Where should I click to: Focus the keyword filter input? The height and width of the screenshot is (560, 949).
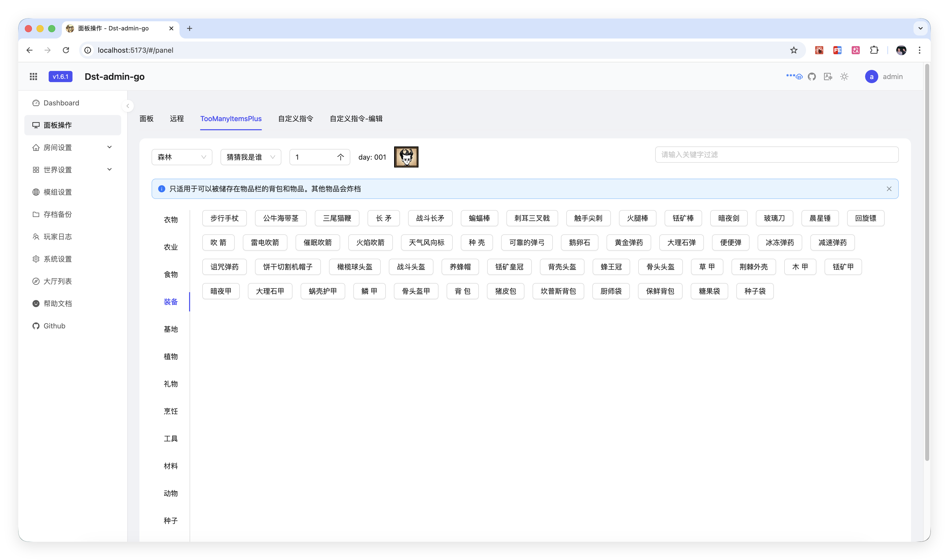(x=776, y=155)
